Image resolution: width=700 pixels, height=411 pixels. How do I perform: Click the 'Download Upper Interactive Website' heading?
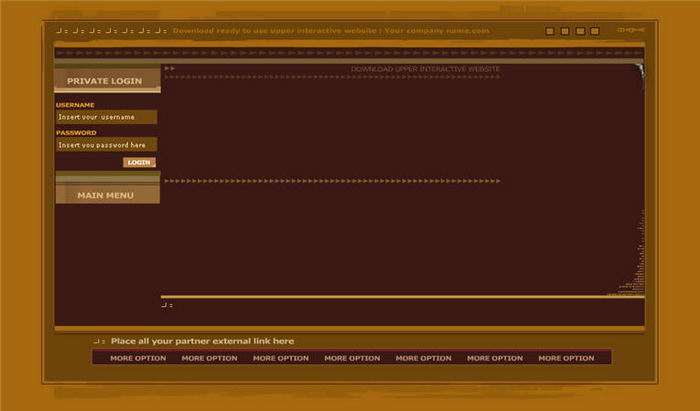pyautogui.click(x=425, y=69)
